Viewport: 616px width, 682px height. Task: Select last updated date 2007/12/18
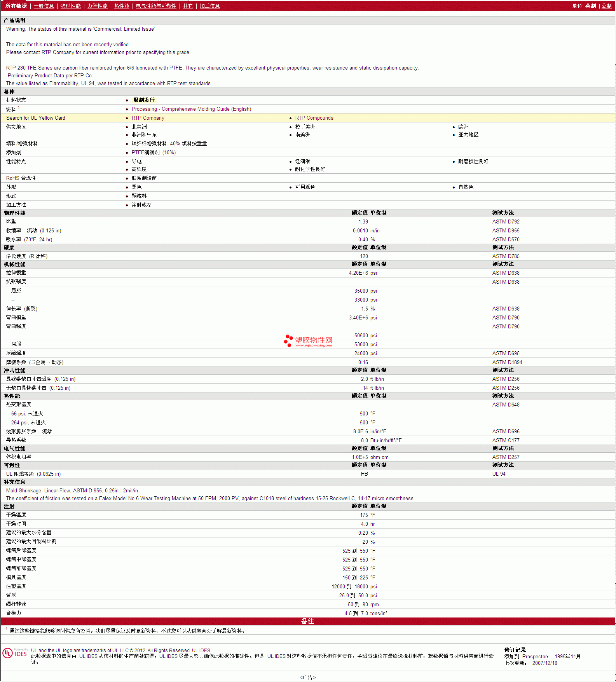(544, 663)
